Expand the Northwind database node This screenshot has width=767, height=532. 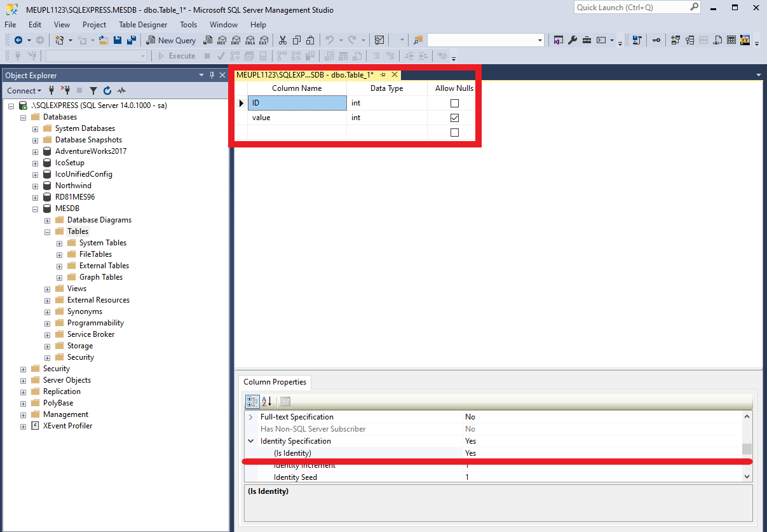click(x=36, y=186)
